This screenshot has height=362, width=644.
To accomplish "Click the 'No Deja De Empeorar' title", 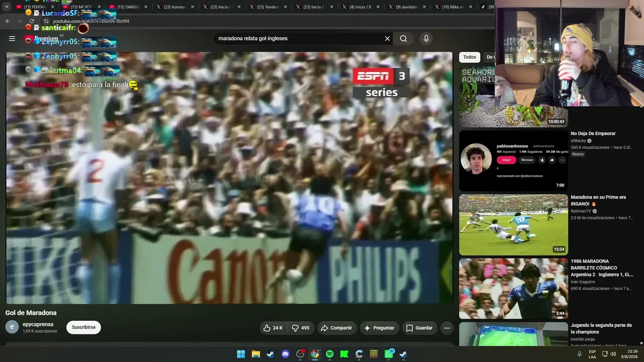I will (593, 134).
